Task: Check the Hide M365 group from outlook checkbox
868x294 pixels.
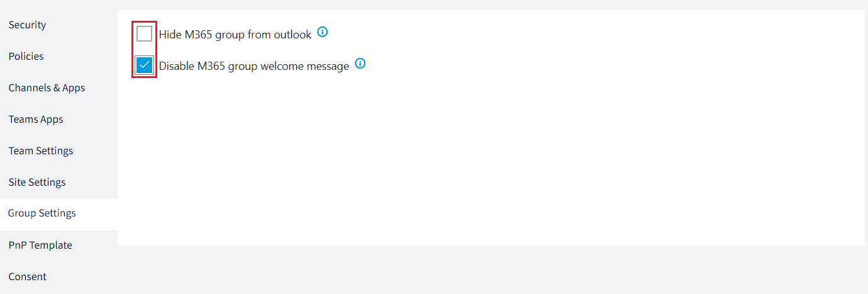Action: coord(145,34)
